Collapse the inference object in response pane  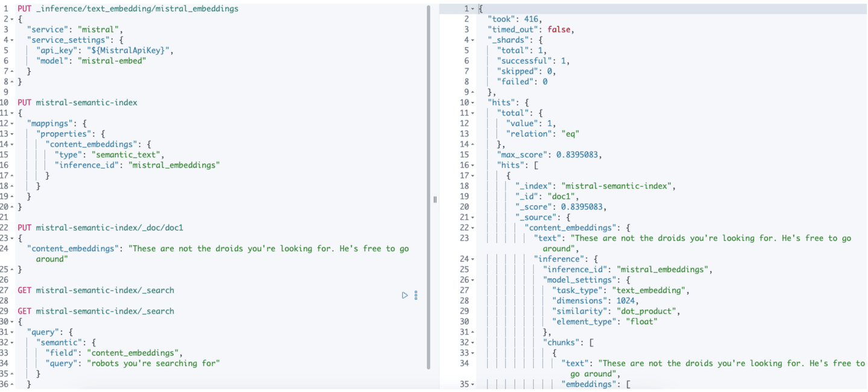tap(474, 259)
